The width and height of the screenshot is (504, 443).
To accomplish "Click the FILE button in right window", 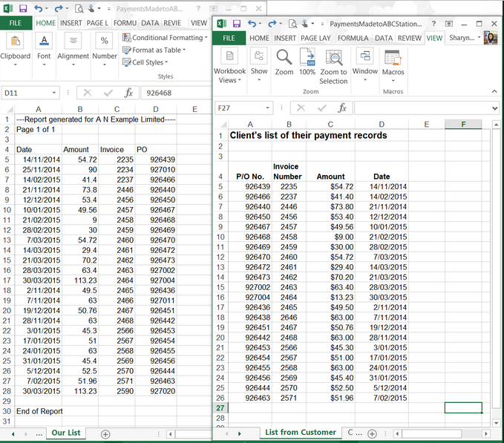I will [x=229, y=38].
